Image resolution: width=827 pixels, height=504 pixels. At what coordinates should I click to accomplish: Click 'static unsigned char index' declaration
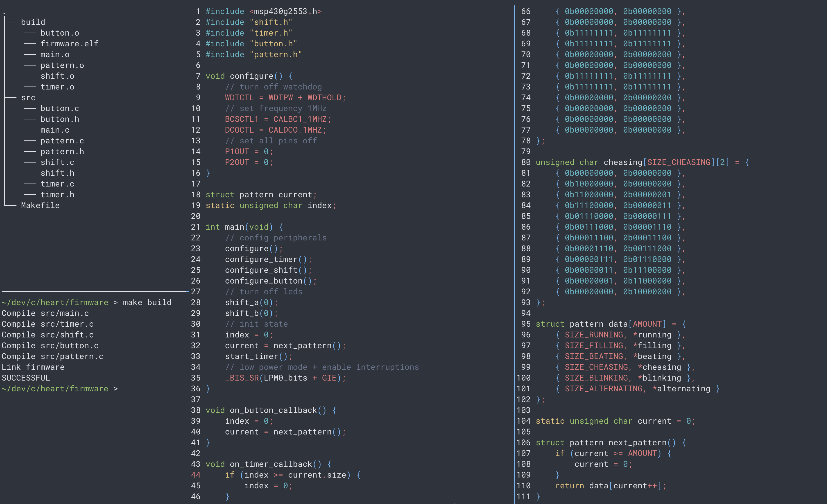coord(271,205)
